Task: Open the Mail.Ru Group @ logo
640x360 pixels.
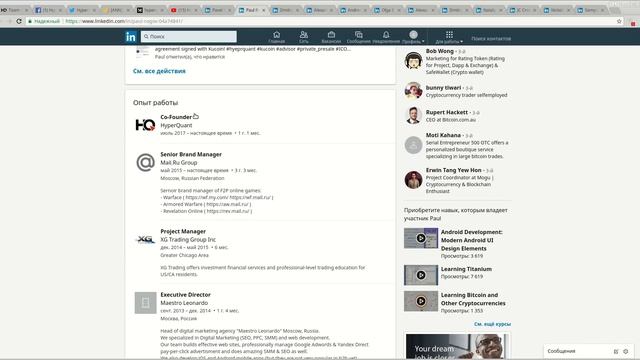Action: [x=145, y=162]
